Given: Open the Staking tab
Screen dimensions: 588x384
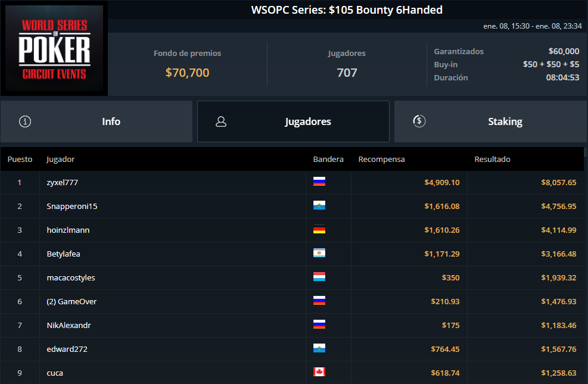Looking at the screenshot, I should tap(490, 121).
